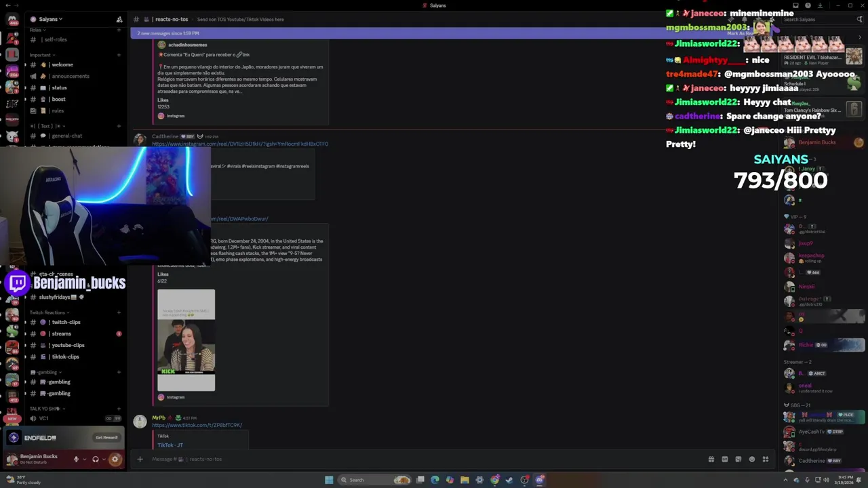Open the emoji picker
868x488 pixels.
(751, 459)
